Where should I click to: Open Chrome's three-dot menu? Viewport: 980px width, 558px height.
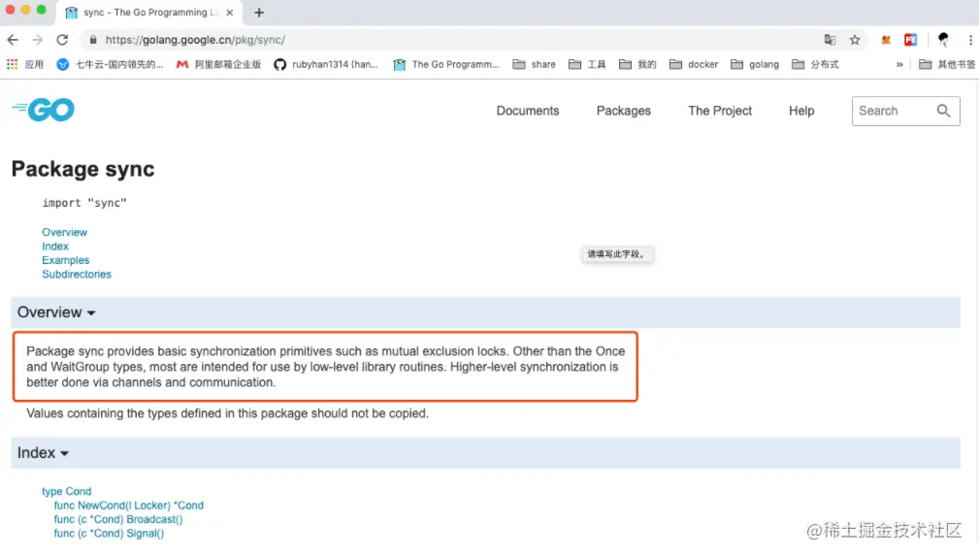point(970,40)
